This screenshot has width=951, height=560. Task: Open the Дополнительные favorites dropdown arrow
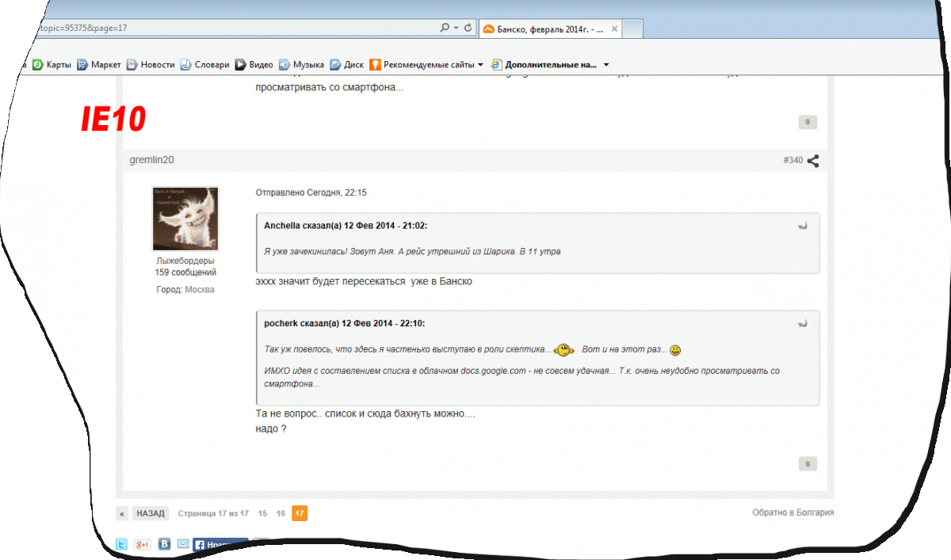pos(606,65)
